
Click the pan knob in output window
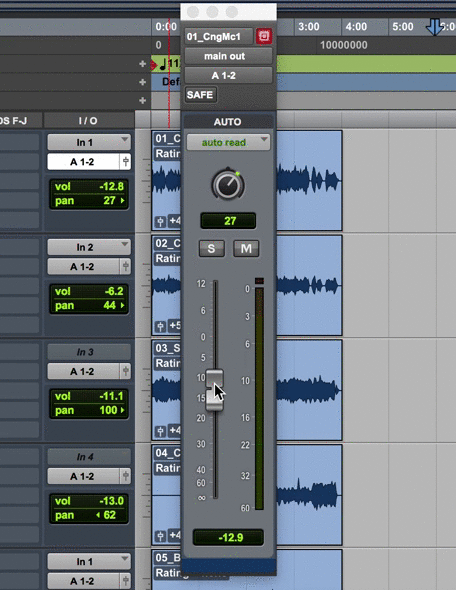pyautogui.click(x=228, y=185)
